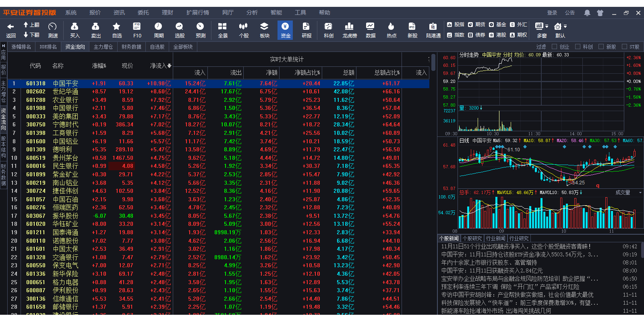Open the news headline about 51个行业 financing inflow
This screenshot has width=644, height=322.
[516, 246]
